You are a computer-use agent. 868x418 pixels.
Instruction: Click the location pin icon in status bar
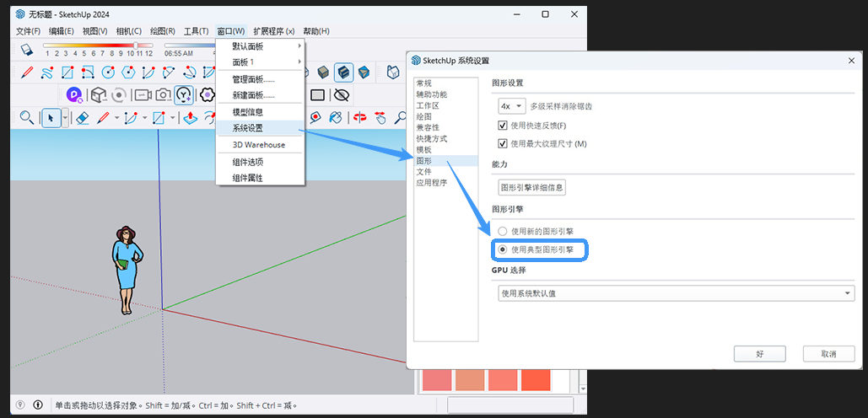point(20,405)
